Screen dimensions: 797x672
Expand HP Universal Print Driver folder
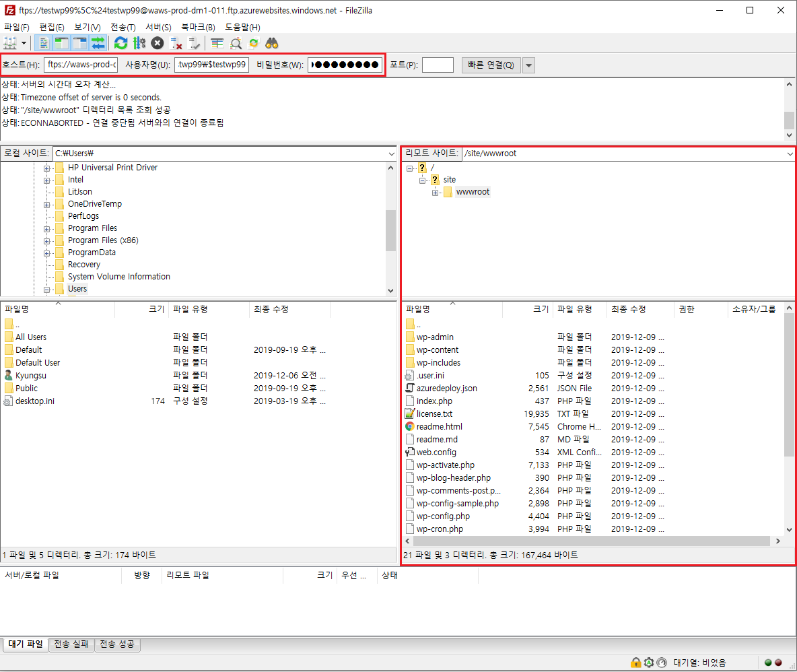(46, 168)
